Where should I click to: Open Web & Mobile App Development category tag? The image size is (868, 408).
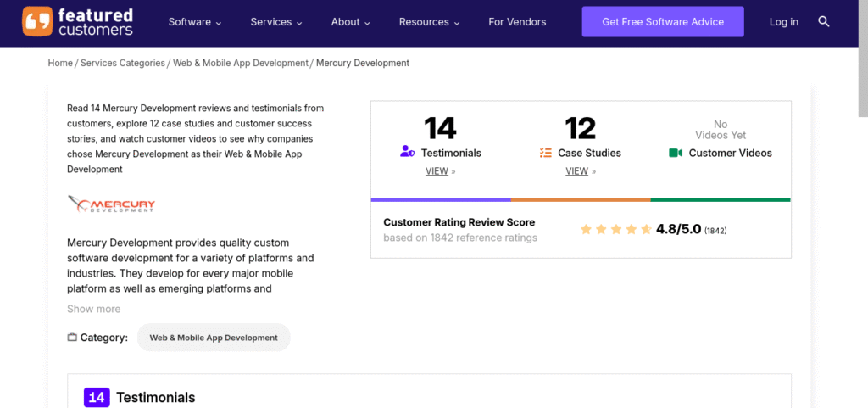click(214, 337)
